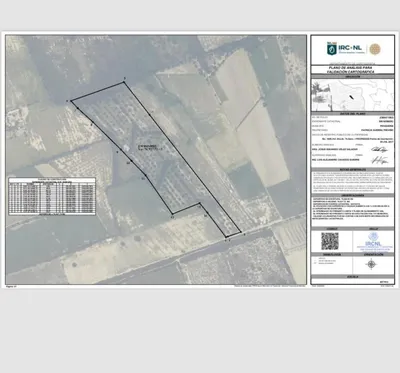
Task: Click the parcel label text inside the polygon
Action: (x=147, y=147)
